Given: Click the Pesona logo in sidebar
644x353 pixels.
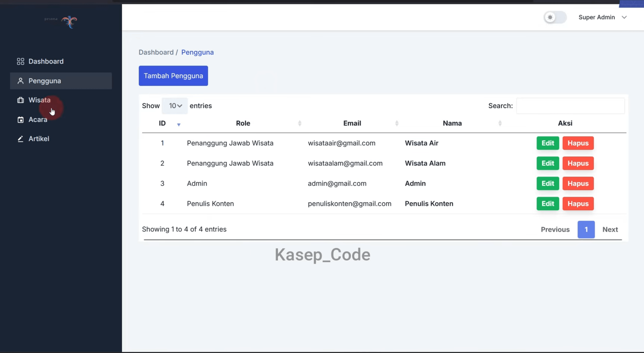Looking at the screenshot, I should [x=61, y=22].
